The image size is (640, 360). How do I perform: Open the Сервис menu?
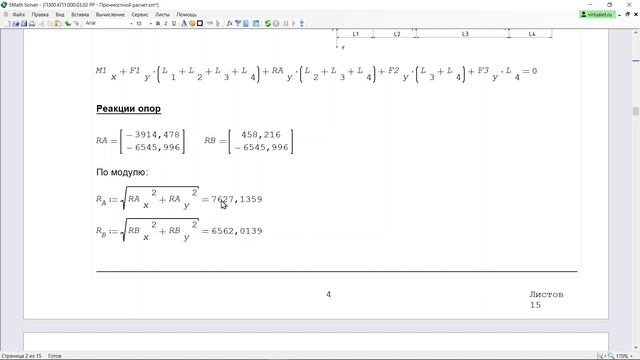pos(140,14)
